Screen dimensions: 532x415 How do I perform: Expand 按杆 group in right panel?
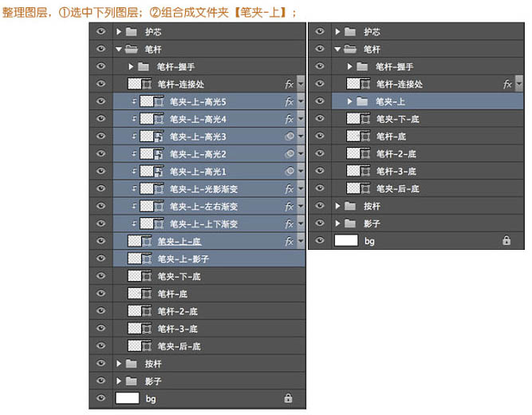[337, 206]
